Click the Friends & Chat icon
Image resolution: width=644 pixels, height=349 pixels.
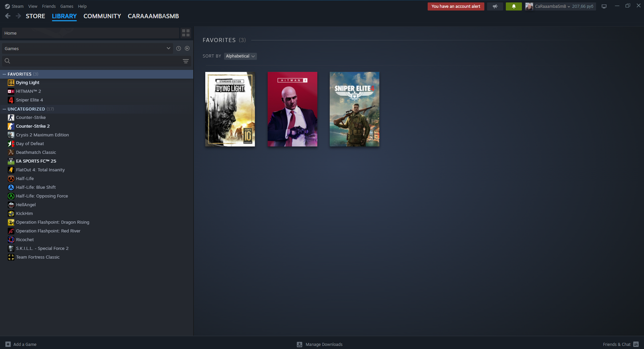pos(636,344)
